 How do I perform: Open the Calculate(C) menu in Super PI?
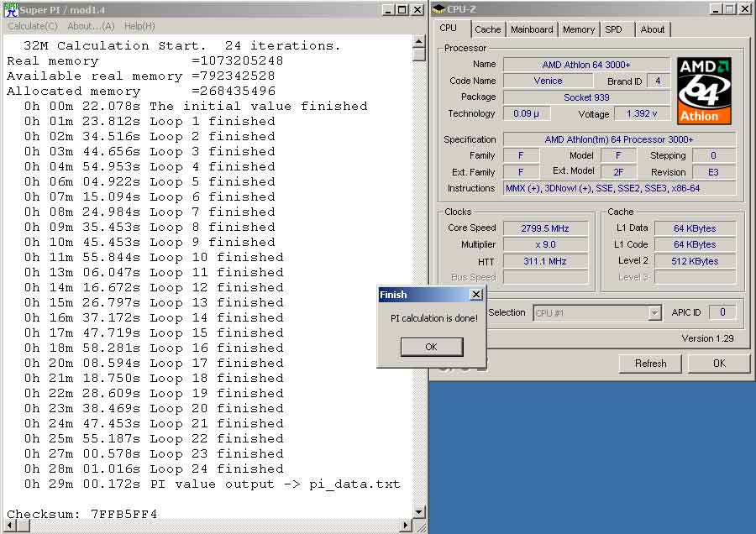click(x=33, y=26)
